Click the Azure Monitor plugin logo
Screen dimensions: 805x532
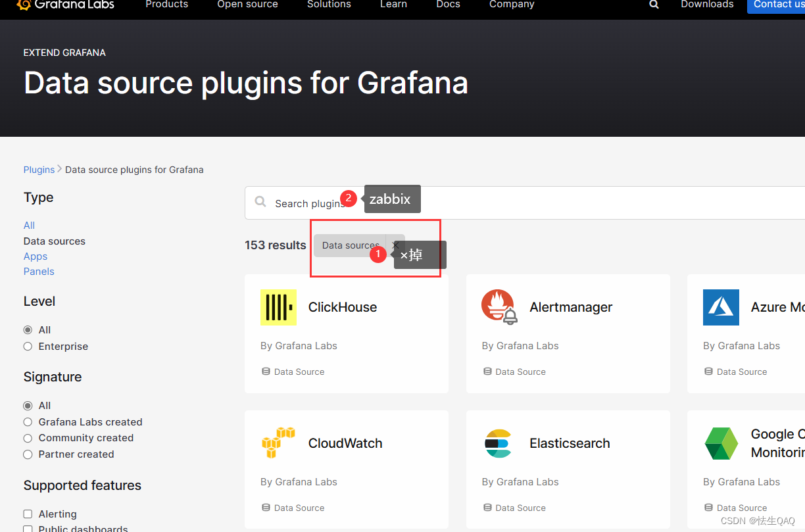pyautogui.click(x=721, y=307)
